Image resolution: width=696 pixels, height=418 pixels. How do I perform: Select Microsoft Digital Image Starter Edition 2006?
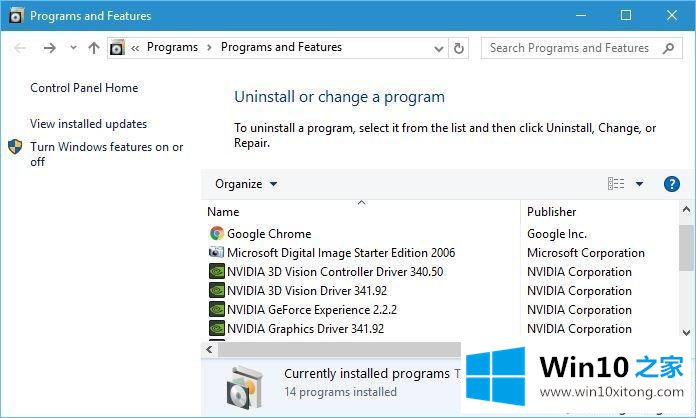pyautogui.click(x=341, y=253)
